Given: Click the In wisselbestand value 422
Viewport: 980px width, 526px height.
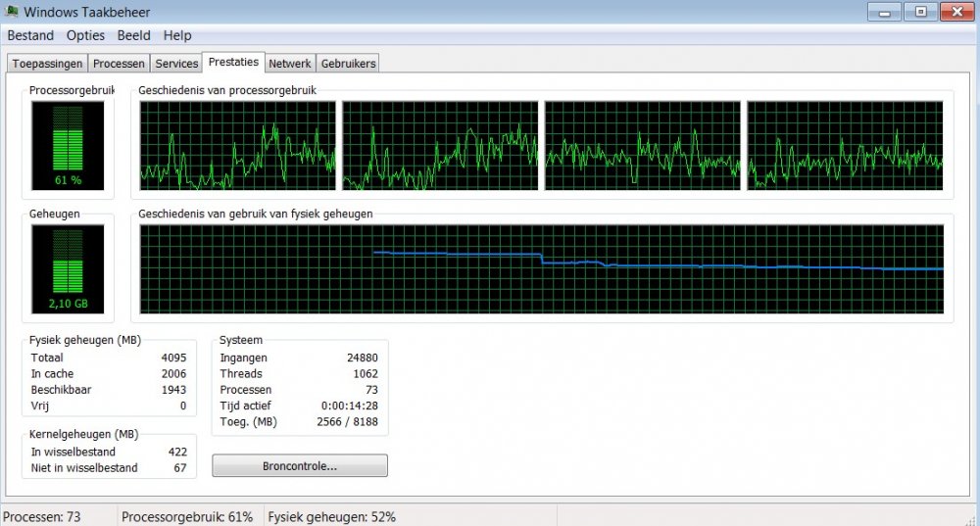Looking at the screenshot, I should pos(177,452).
